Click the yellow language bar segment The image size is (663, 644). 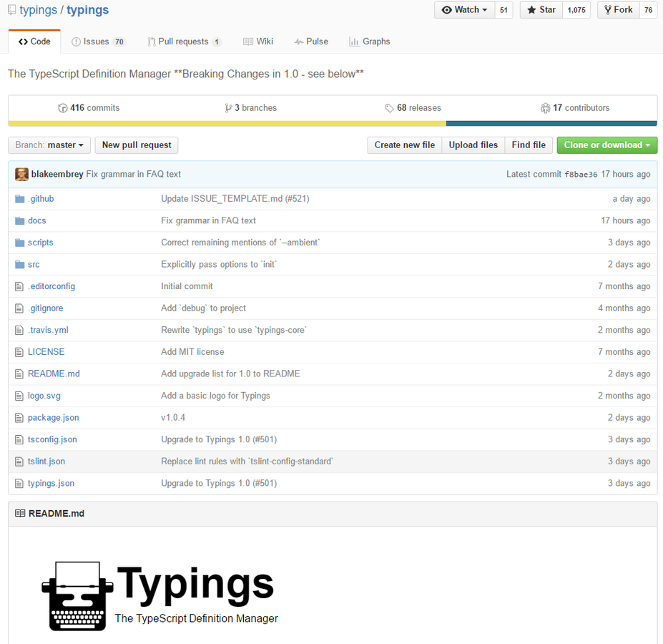(227, 124)
